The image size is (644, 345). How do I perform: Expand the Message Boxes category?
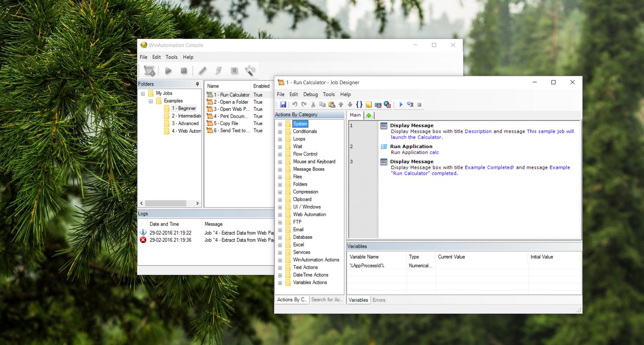click(x=280, y=169)
